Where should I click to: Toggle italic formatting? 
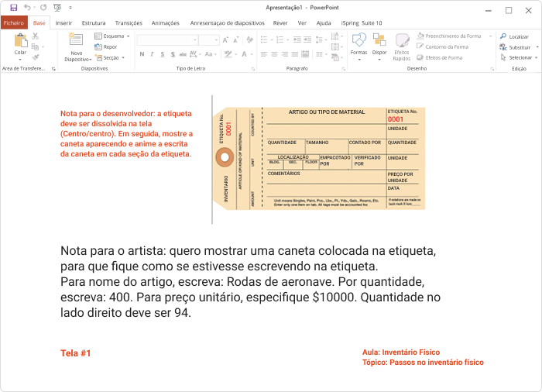click(x=152, y=54)
